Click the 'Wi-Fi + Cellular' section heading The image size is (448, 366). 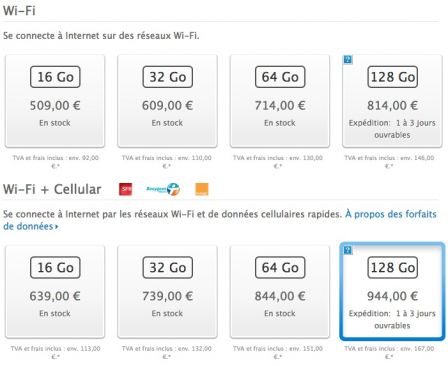click(52, 189)
